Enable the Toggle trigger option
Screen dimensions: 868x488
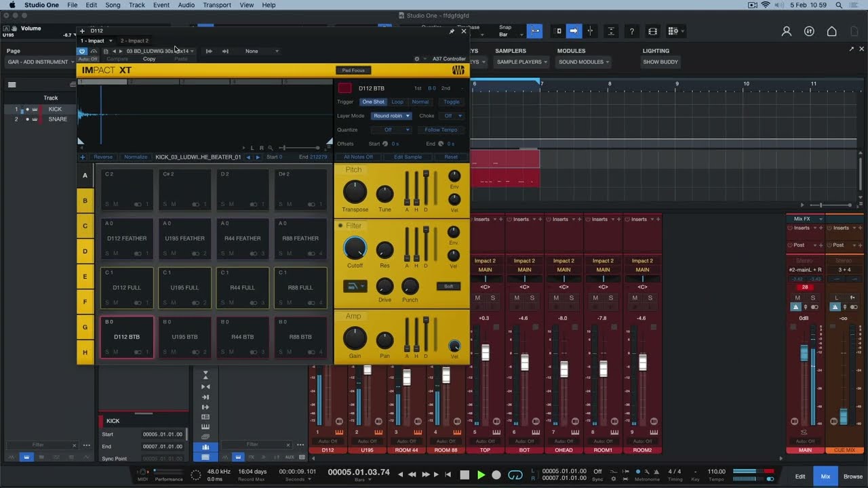point(451,102)
